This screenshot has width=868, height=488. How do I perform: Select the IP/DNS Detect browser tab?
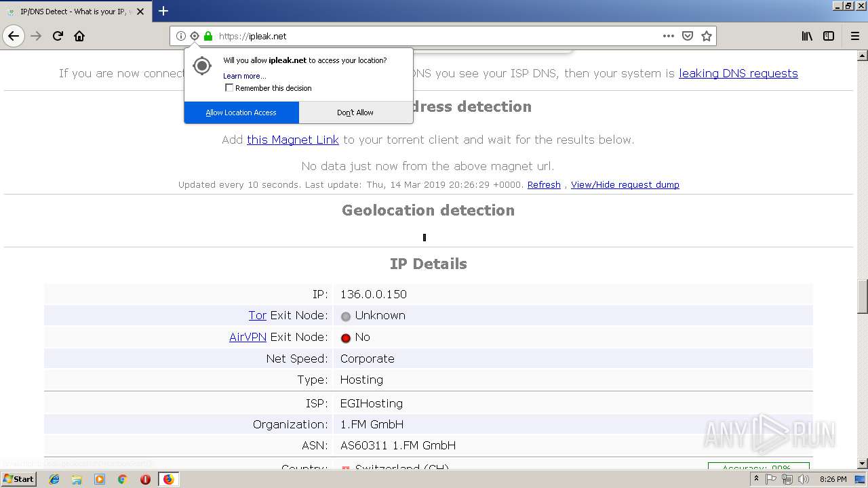(x=76, y=11)
